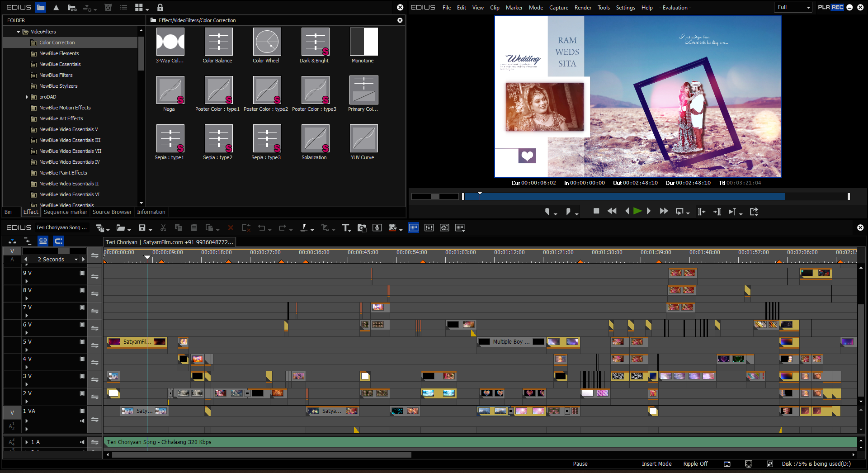Click the Set In point icon
The image size is (868, 473).
click(547, 211)
